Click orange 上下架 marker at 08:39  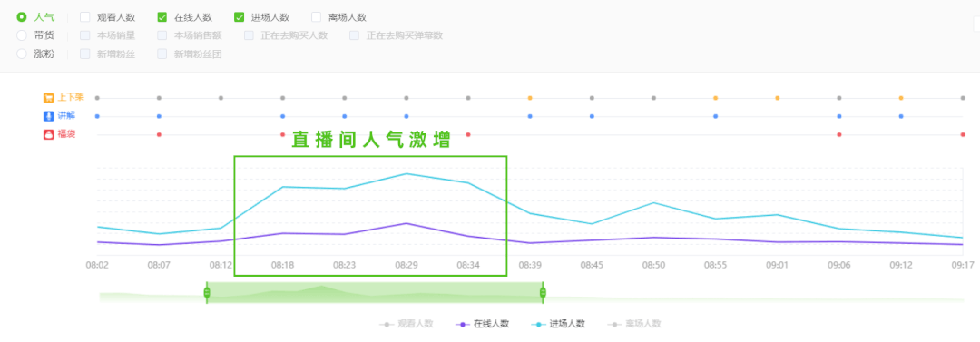(x=530, y=98)
